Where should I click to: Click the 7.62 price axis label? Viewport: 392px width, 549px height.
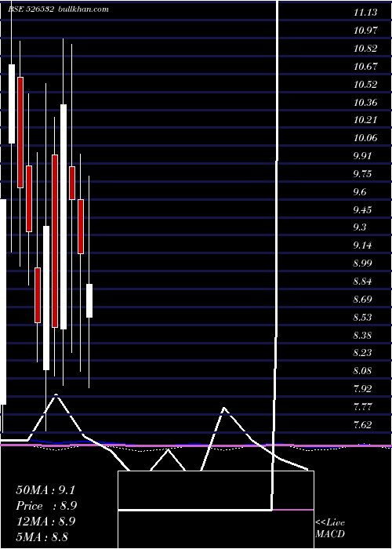pos(362,425)
